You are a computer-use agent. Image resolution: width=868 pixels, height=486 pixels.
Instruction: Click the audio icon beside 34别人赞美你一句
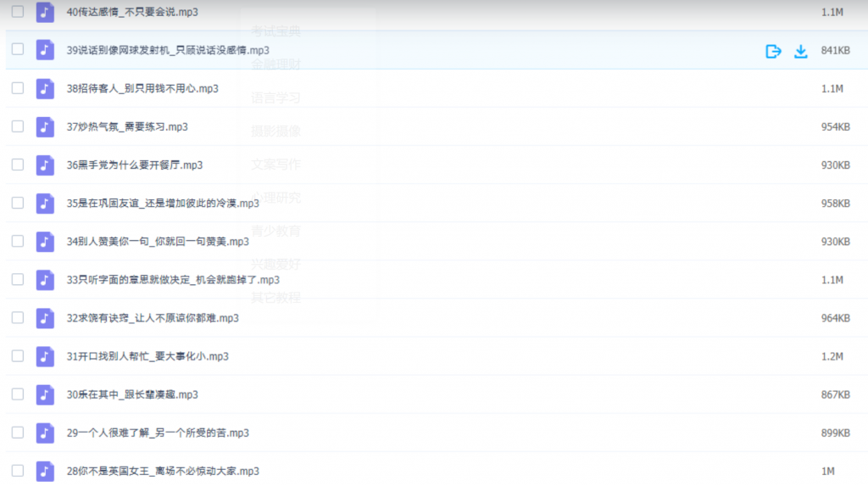coord(45,242)
